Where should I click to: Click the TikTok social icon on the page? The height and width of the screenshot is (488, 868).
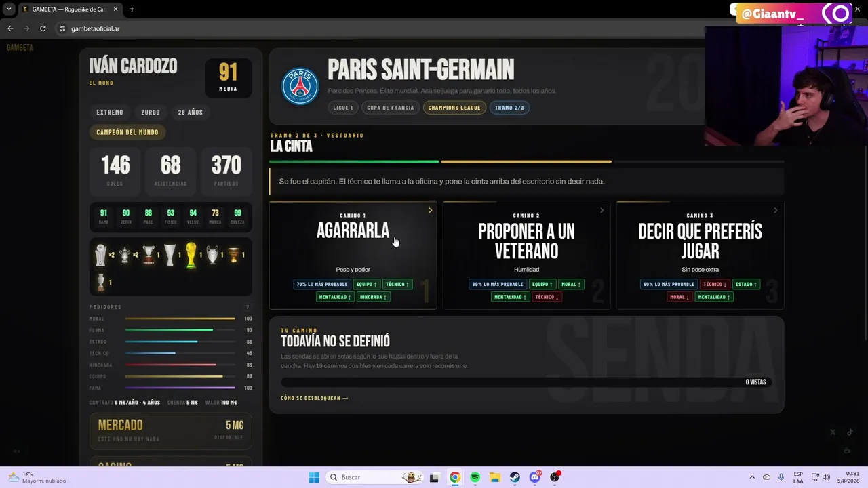(x=850, y=432)
